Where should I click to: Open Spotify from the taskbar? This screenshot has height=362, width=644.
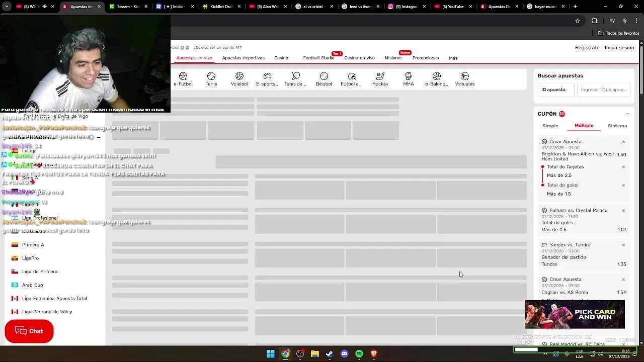(x=359, y=354)
